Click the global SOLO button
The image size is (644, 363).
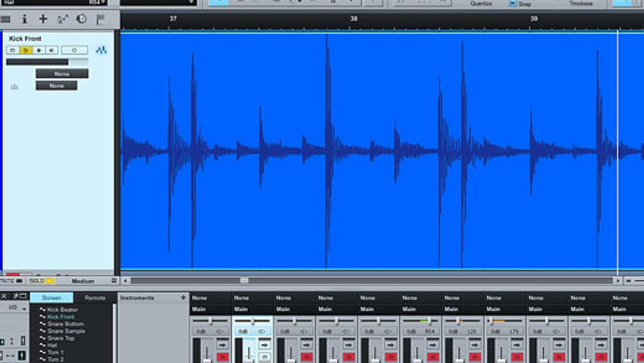[41, 281]
